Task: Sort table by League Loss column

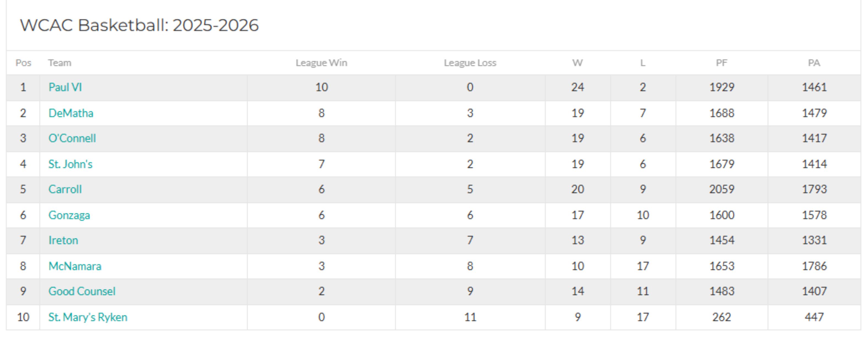Action: (470, 63)
